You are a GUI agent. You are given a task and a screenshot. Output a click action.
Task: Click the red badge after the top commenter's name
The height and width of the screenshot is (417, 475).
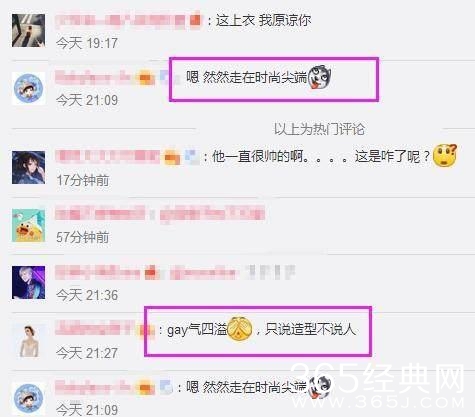[196, 20]
